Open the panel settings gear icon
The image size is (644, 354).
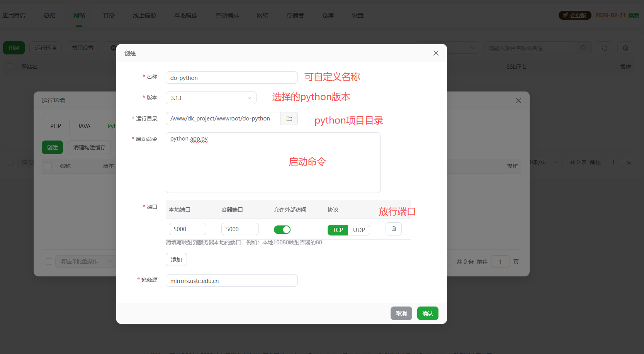(625, 48)
